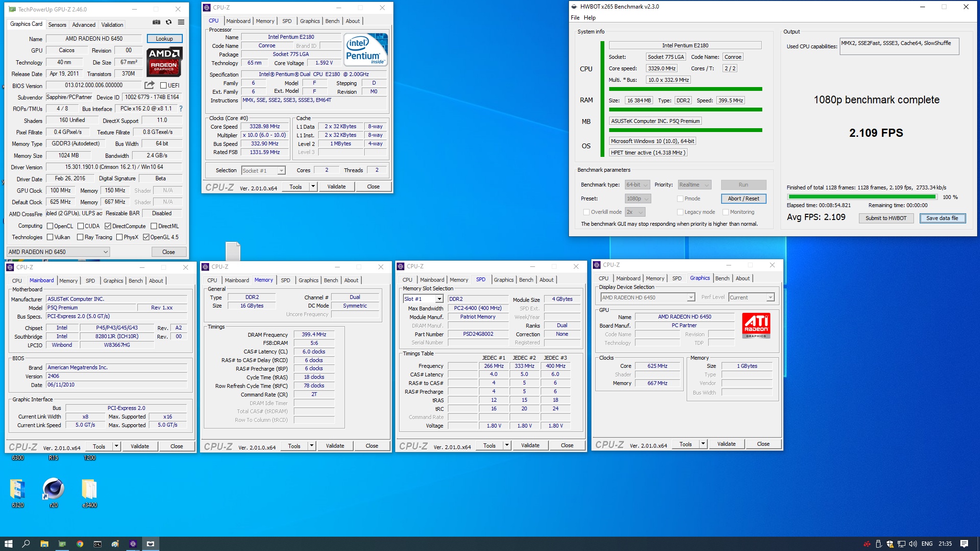
Task: Click the Abort / Reset button
Action: (744, 198)
